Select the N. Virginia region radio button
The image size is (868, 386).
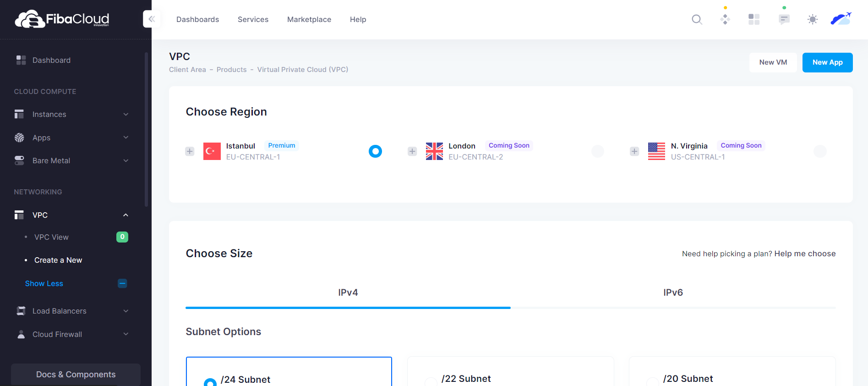pyautogui.click(x=820, y=151)
